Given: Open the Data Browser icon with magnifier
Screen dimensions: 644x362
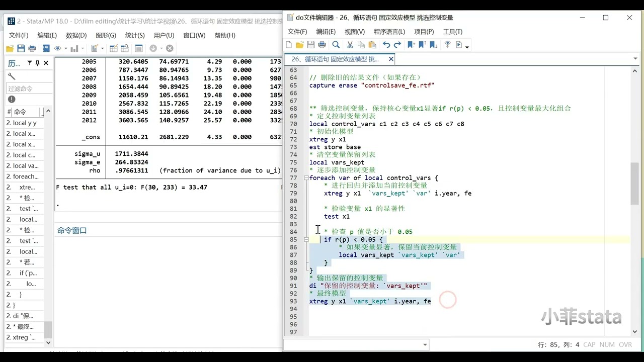Looking at the screenshot, I should [x=124, y=48].
